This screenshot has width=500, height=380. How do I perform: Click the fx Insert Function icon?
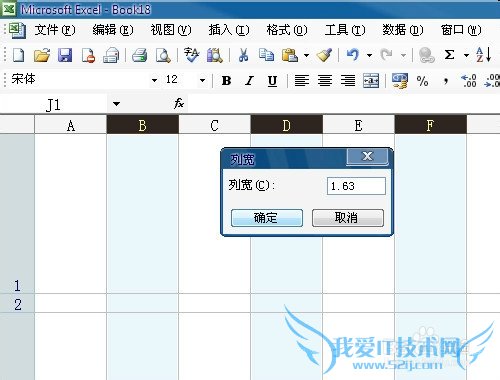point(179,103)
